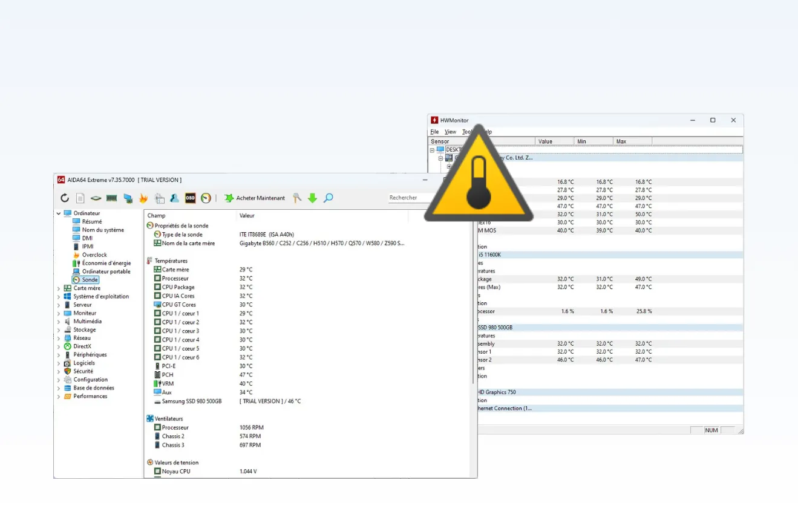Open the View menu in HWMonitor
The width and height of the screenshot is (798, 532).
pyautogui.click(x=450, y=131)
